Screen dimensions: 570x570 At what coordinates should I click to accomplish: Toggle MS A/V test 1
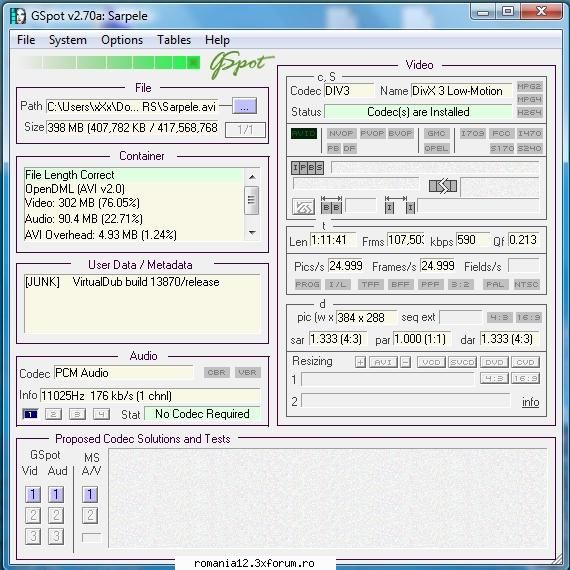90,494
